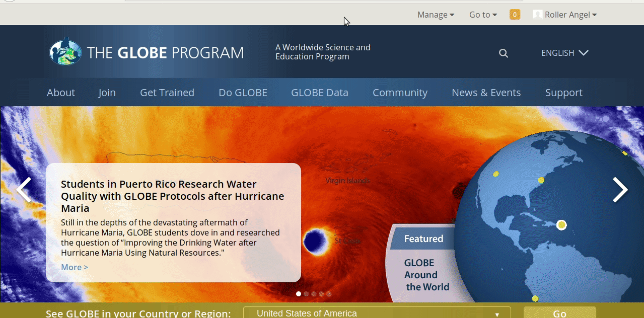
Task: Click the GLOBE Program logo
Action: coord(146,52)
